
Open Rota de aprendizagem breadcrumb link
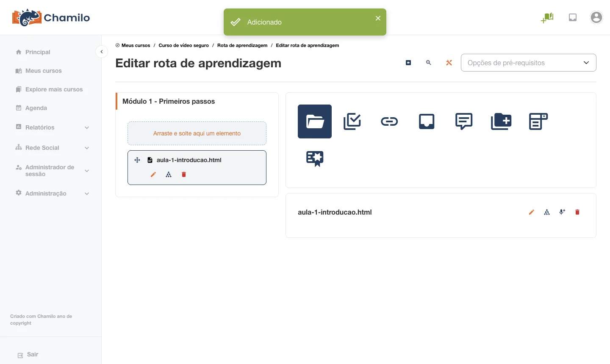point(242,45)
